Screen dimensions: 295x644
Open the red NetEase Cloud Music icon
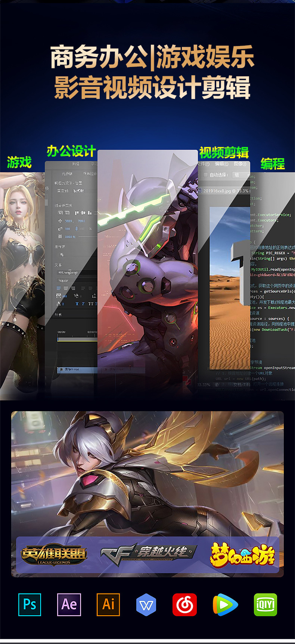click(184, 604)
